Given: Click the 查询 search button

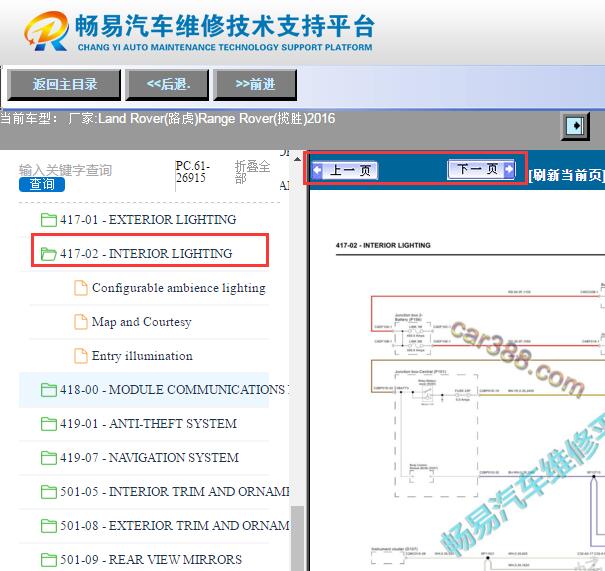Looking at the screenshot, I should 42,184.
